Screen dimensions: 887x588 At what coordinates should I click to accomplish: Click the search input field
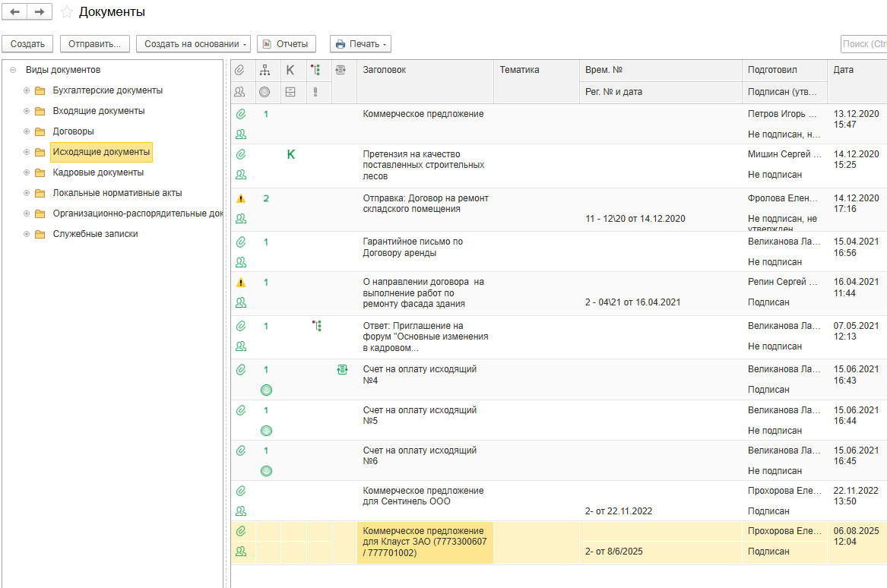863,44
